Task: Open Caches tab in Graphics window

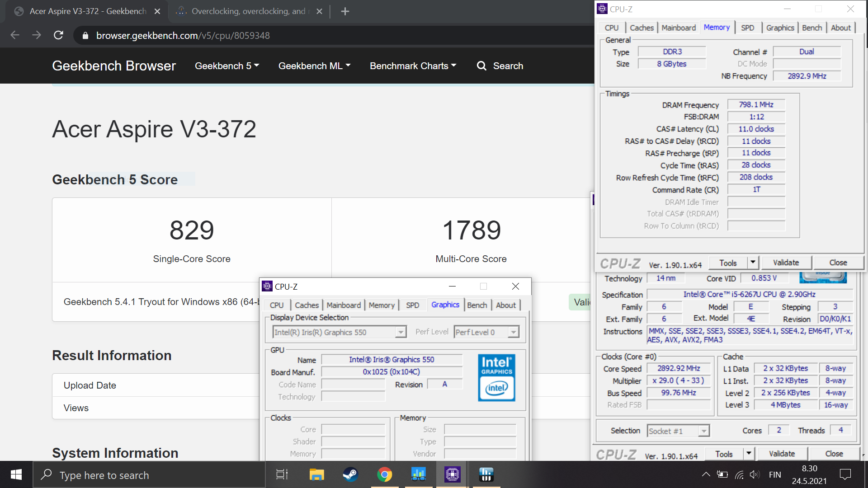Action: (x=307, y=305)
